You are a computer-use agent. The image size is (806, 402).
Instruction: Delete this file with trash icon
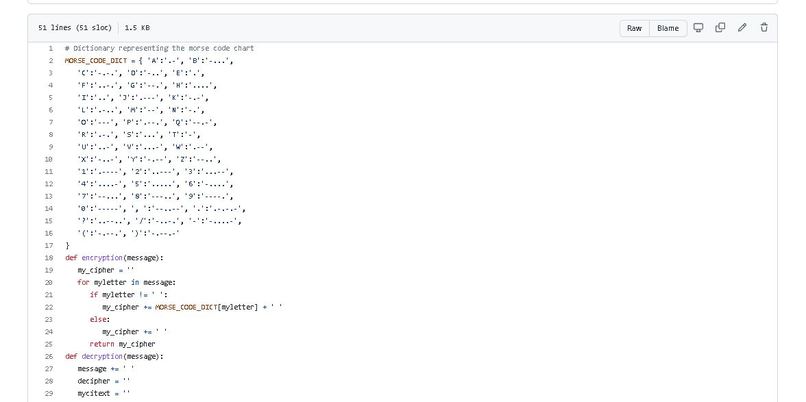click(x=764, y=28)
